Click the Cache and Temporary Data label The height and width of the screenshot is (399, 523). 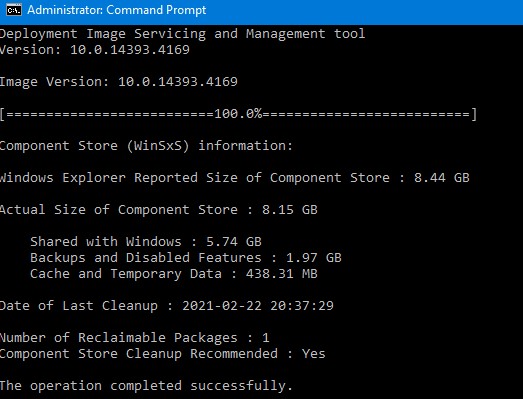[126, 274]
